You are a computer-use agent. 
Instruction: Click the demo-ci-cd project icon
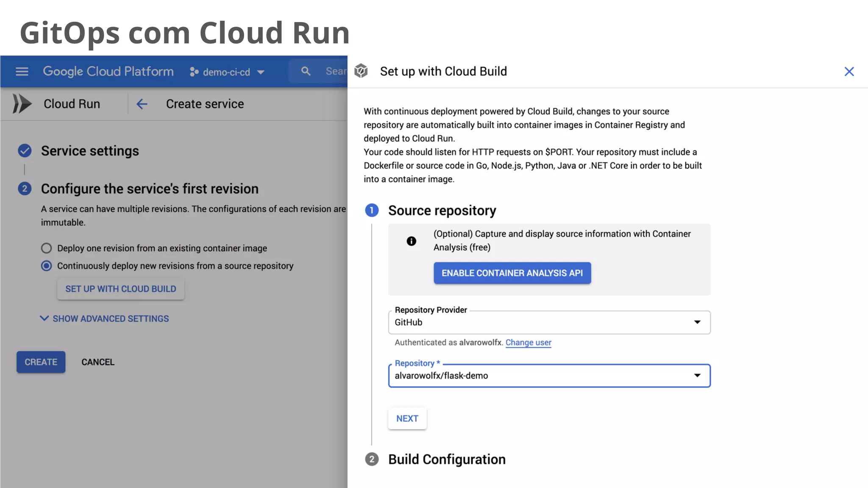point(194,72)
